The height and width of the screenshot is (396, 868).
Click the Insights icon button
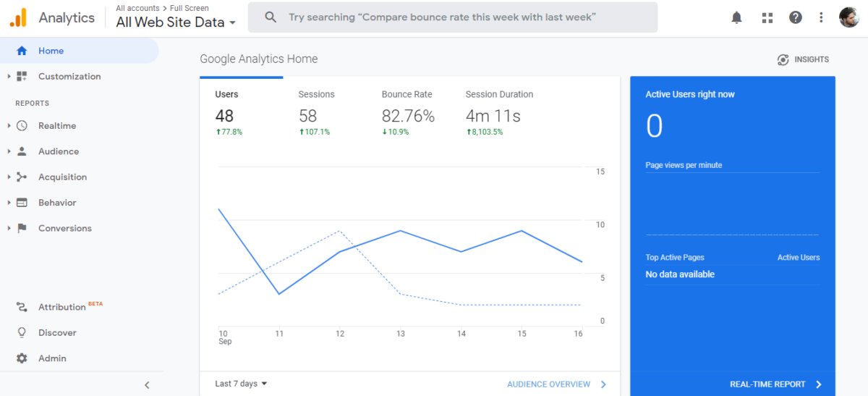(x=803, y=59)
